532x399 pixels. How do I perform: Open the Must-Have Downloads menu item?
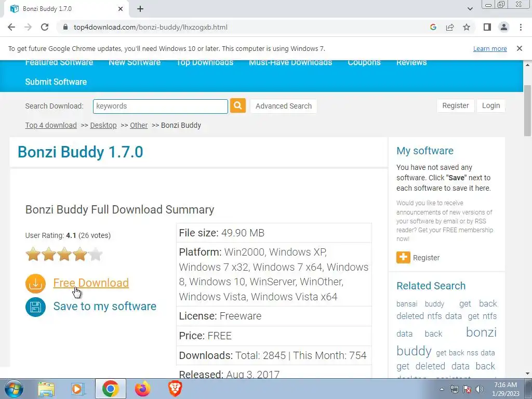point(290,63)
